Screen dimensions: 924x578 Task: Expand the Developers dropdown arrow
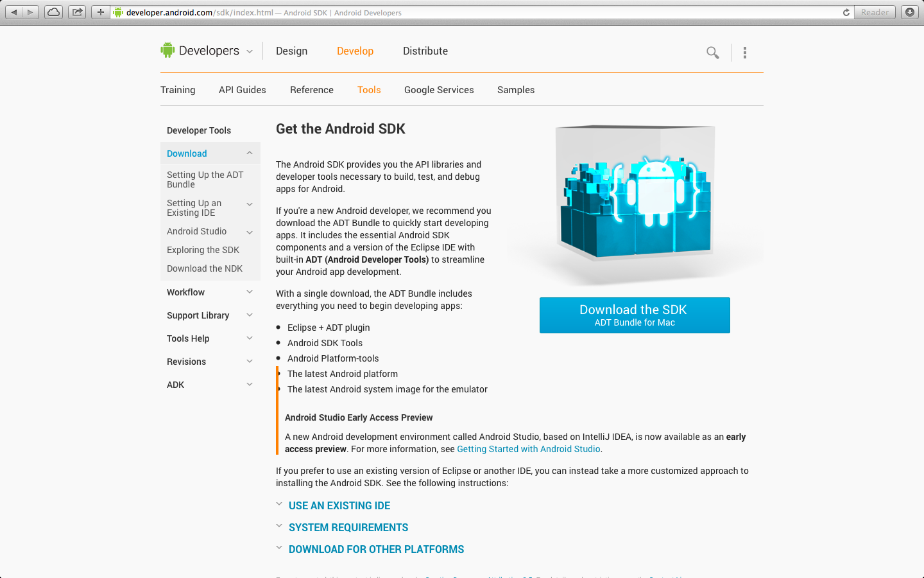click(x=250, y=51)
